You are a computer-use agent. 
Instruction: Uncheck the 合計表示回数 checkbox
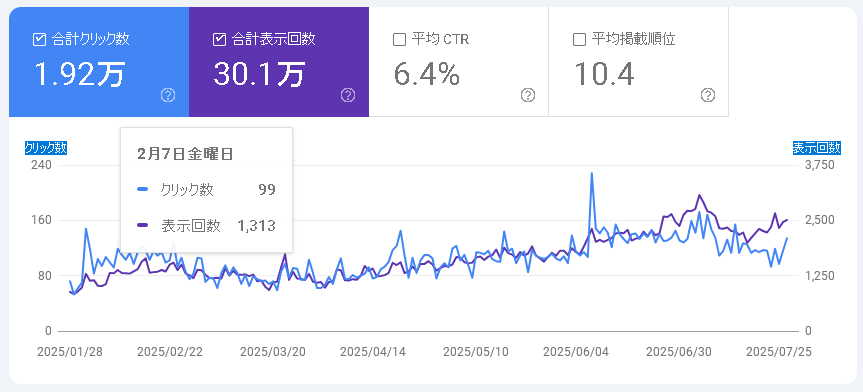[219, 40]
